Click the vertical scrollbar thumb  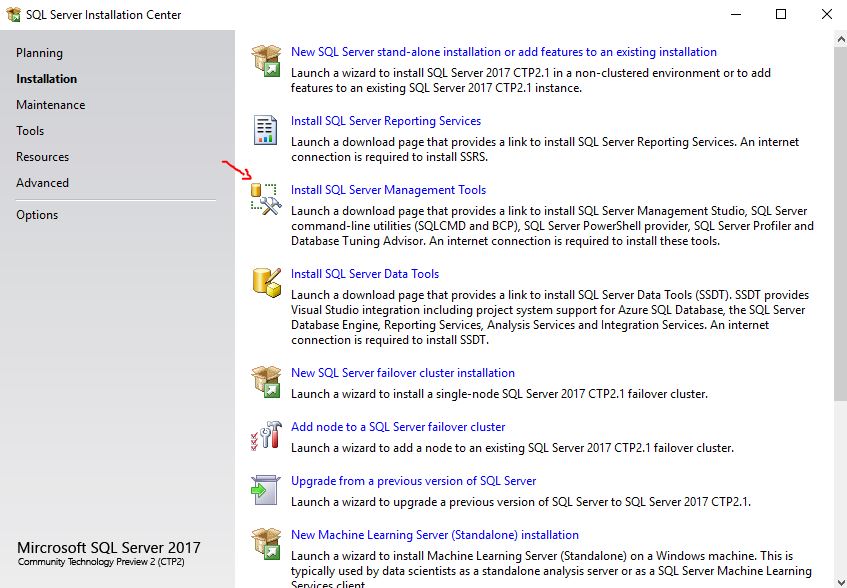pos(841,224)
